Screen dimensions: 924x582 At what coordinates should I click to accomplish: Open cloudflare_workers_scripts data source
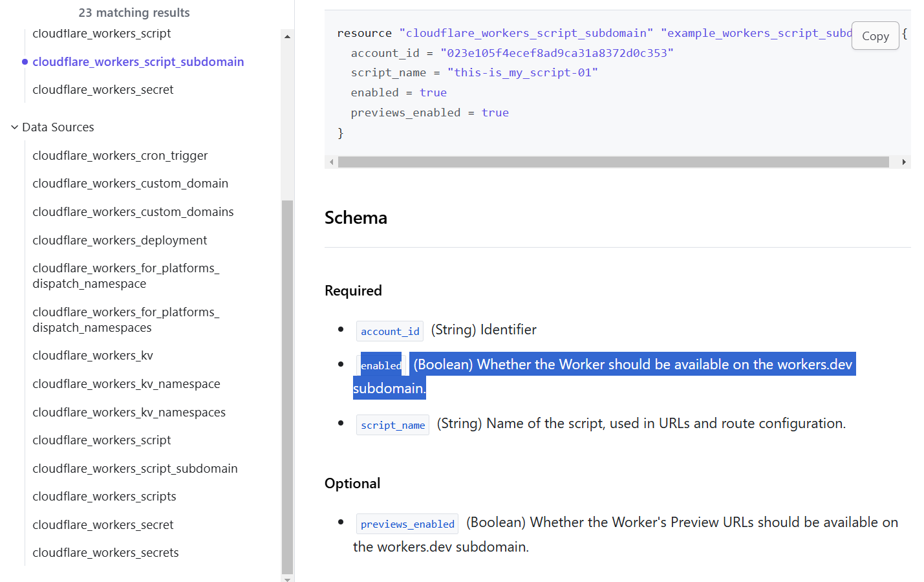(104, 497)
